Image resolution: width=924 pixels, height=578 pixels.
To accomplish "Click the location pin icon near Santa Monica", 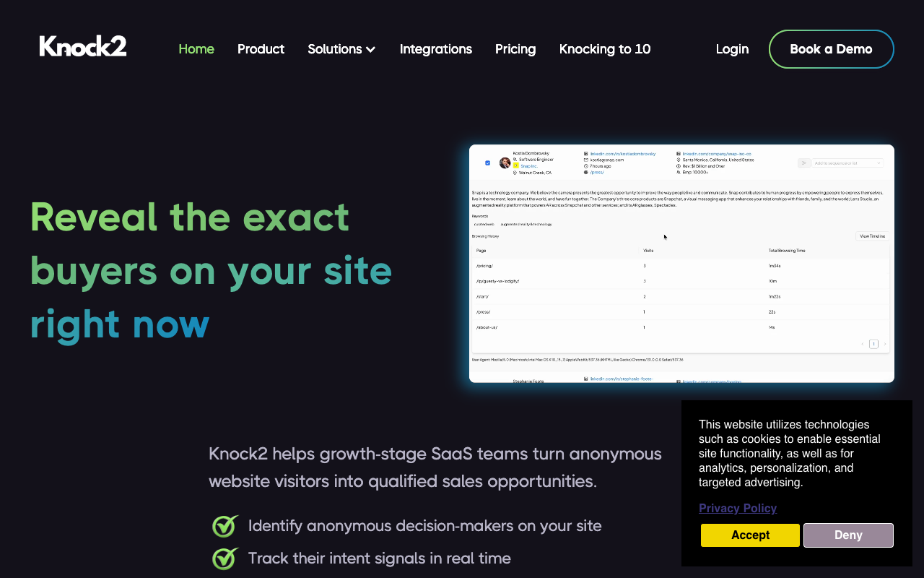I will (679, 160).
